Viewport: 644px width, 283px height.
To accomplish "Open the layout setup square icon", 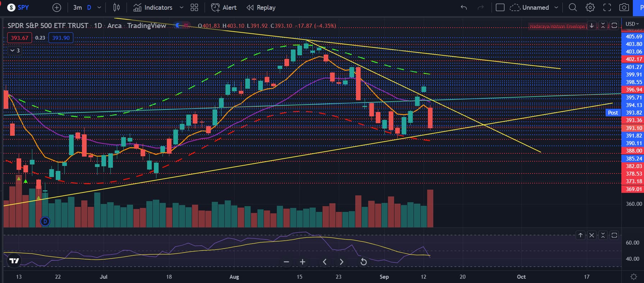I will 500,7.
